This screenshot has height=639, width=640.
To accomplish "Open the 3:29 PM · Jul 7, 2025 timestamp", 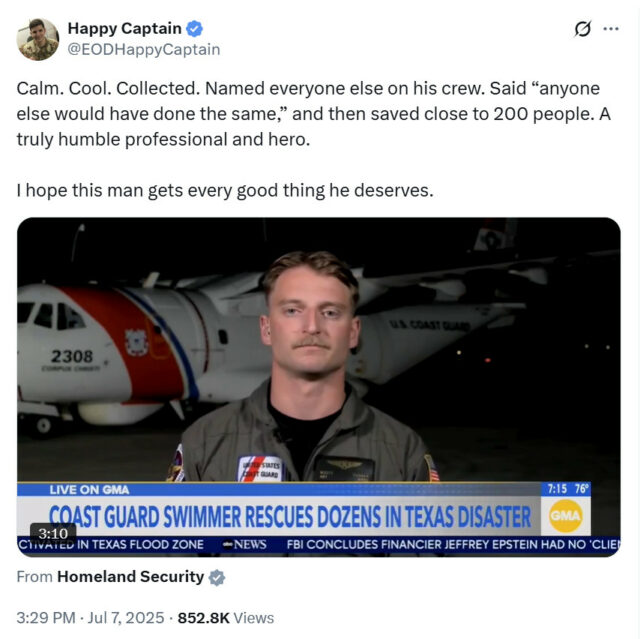I will pyautogui.click(x=90, y=618).
